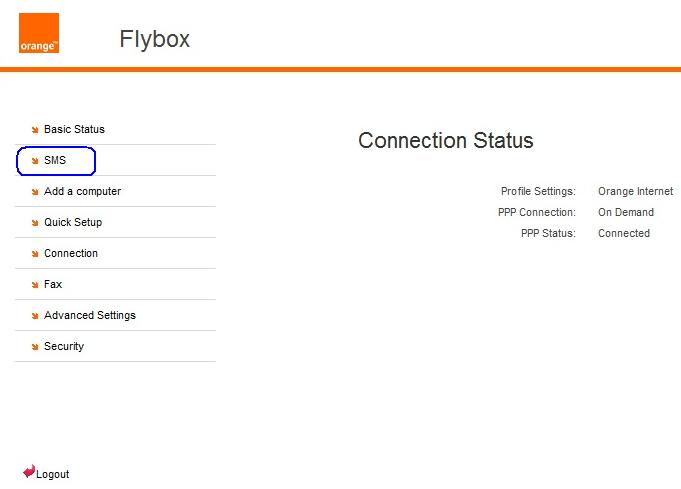Click the arrow icon beside Security
This screenshot has height=489, width=681.
click(35, 347)
